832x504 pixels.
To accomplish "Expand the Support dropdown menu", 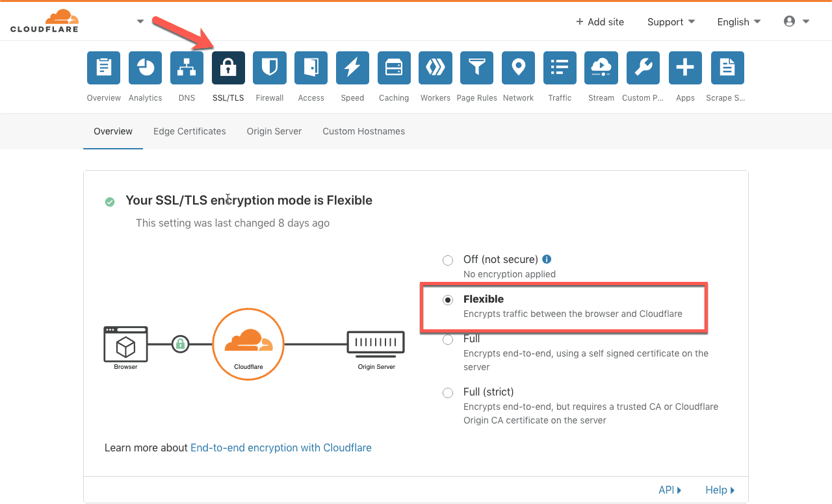I will pyautogui.click(x=671, y=22).
